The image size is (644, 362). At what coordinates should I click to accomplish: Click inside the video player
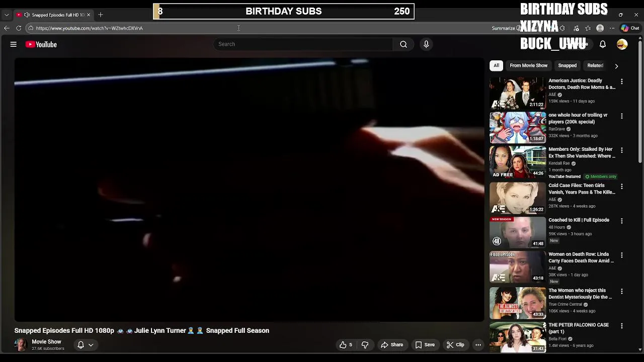pyautogui.click(x=249, y=190)
